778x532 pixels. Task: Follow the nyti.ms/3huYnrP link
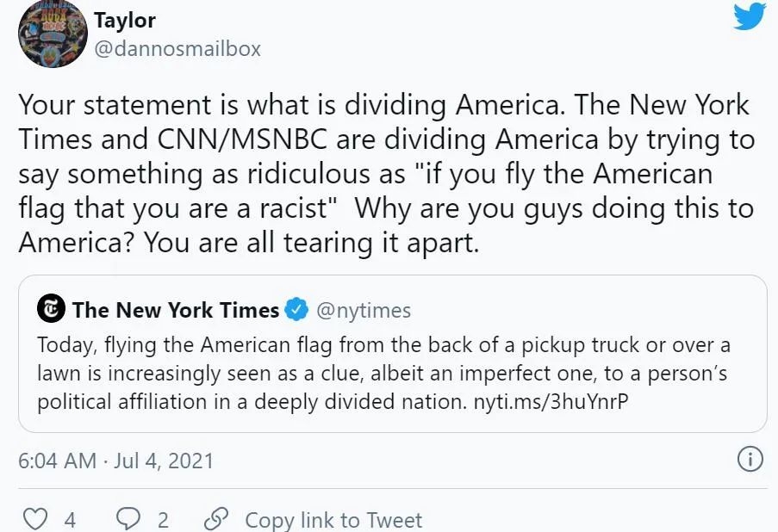point(551,401)
